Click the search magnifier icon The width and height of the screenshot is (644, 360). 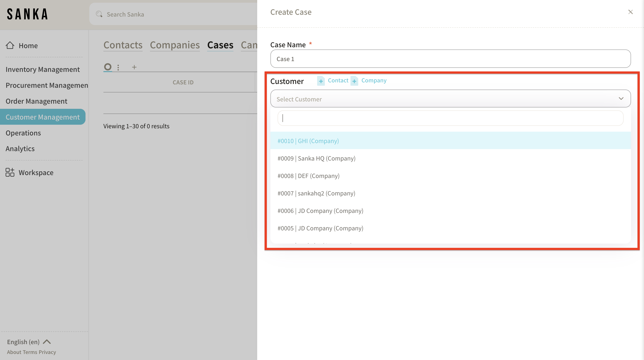[x=99, y=14]
